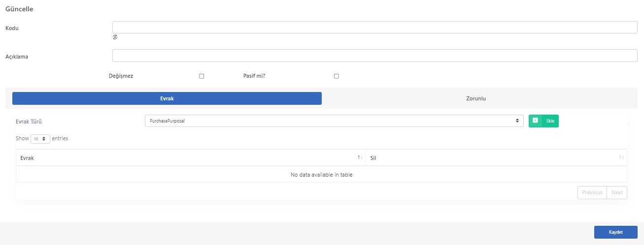This screenshot has width=644, height=245.
Task: Click the Kaydet button
Action: [x=616, y=232]
